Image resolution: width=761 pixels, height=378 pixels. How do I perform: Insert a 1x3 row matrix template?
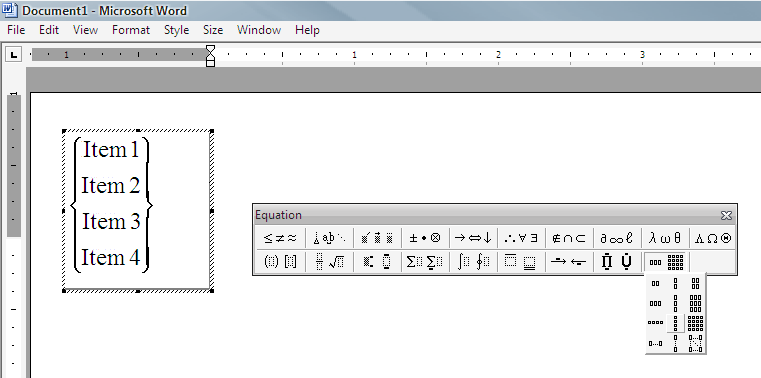(656, 303)
